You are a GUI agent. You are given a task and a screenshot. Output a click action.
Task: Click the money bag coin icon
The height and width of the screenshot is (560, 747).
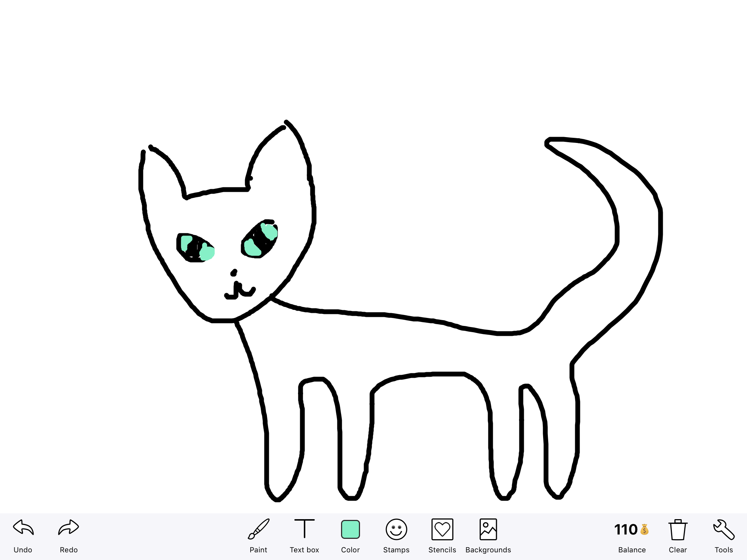tap(645, 529)
